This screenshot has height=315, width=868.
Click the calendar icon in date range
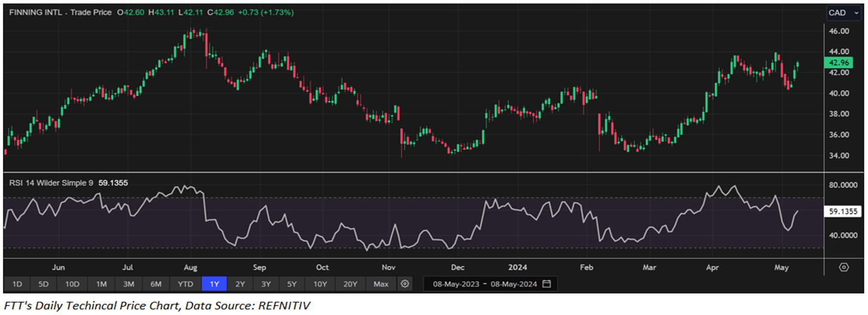pos(547,283)
